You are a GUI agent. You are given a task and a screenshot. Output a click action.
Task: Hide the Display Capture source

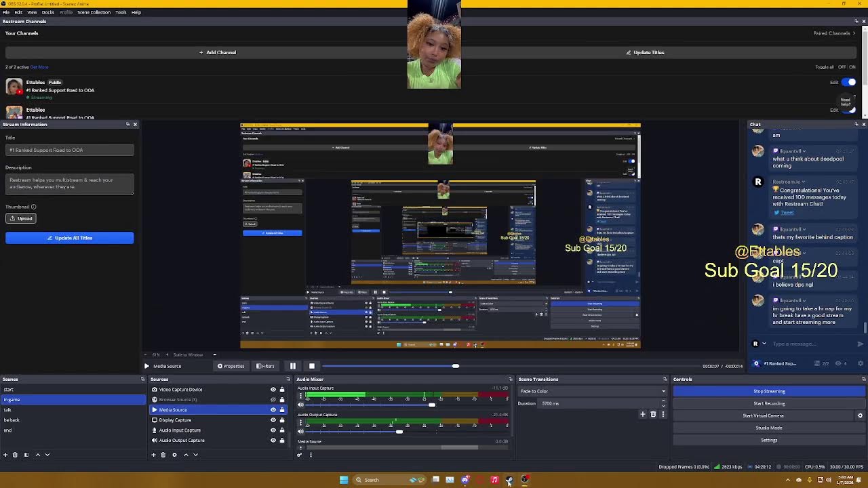coord(273,420)
